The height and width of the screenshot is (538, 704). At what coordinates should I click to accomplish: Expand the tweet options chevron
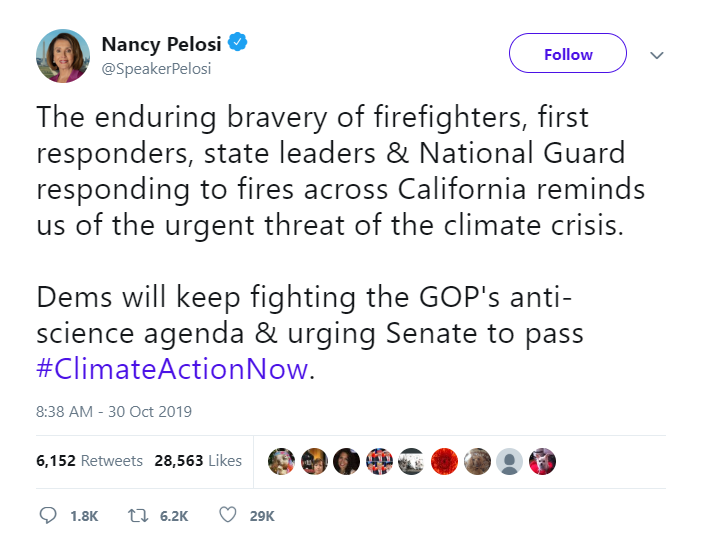[657, 55]
